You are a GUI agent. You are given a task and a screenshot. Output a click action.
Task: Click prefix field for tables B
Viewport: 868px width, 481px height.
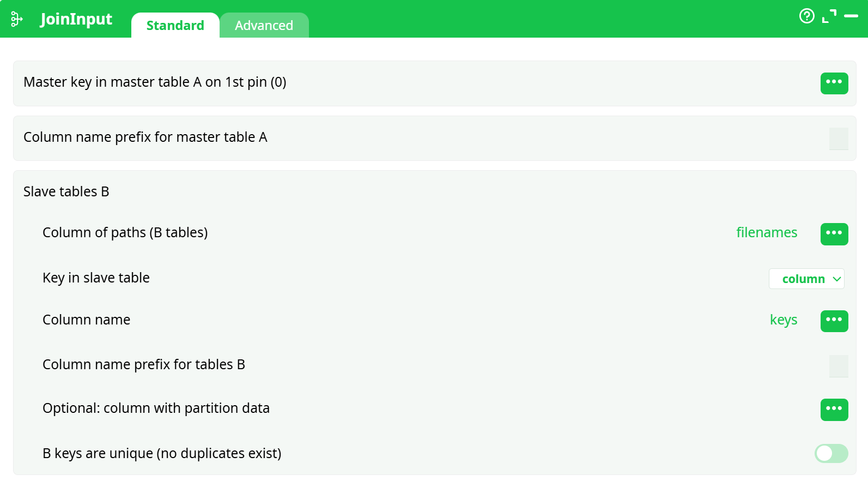tap(838, 366)
